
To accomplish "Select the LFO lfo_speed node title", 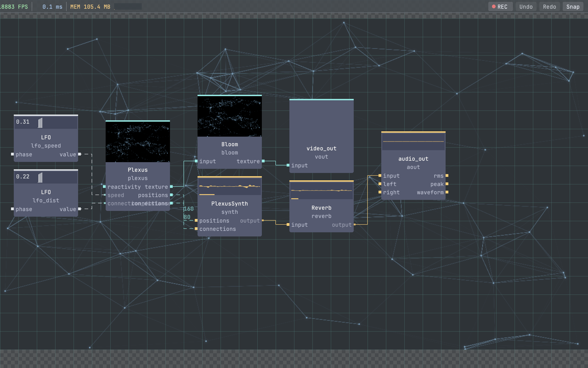I will click(x=46, y=137).
